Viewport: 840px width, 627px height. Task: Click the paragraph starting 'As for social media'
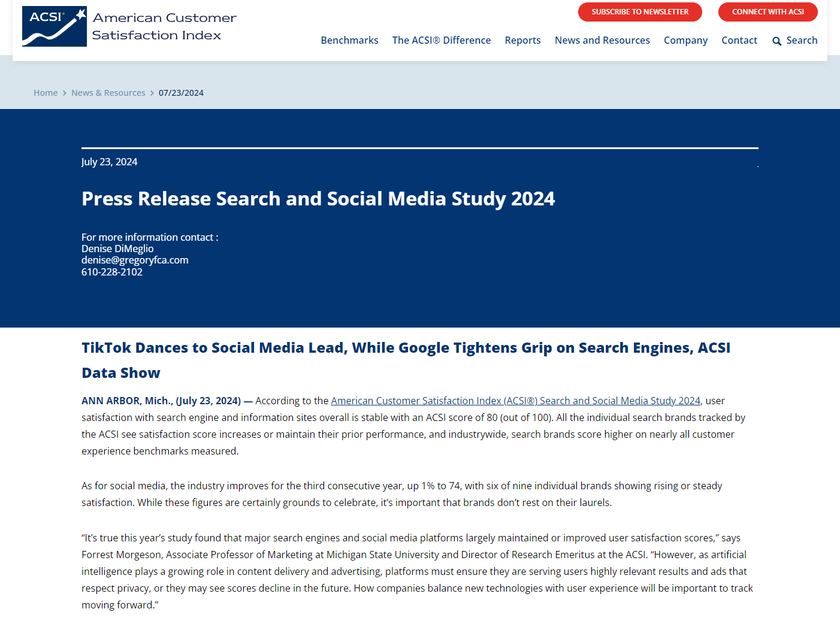click(402, 494)
